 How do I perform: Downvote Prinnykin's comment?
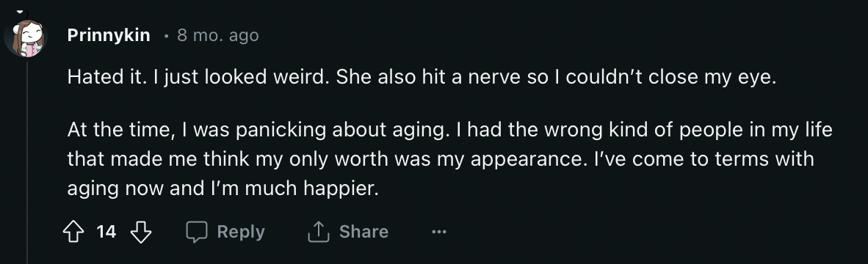click(140, 232)
